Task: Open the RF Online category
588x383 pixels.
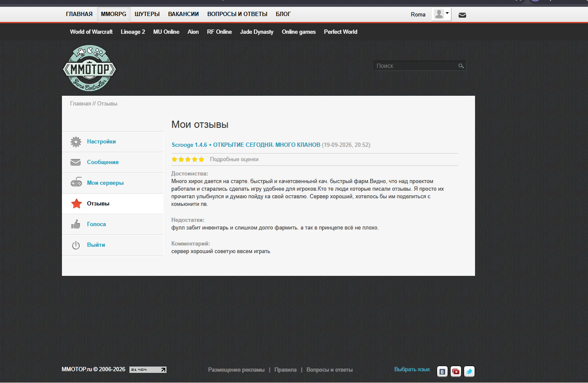Action: pos(219,32)
